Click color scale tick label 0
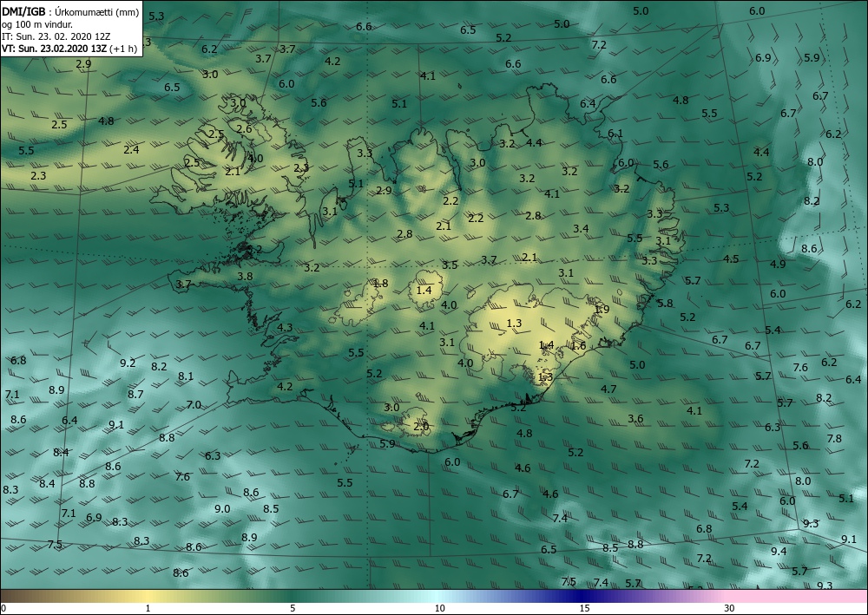The image size is (868, 615). [x=4, y=609]
